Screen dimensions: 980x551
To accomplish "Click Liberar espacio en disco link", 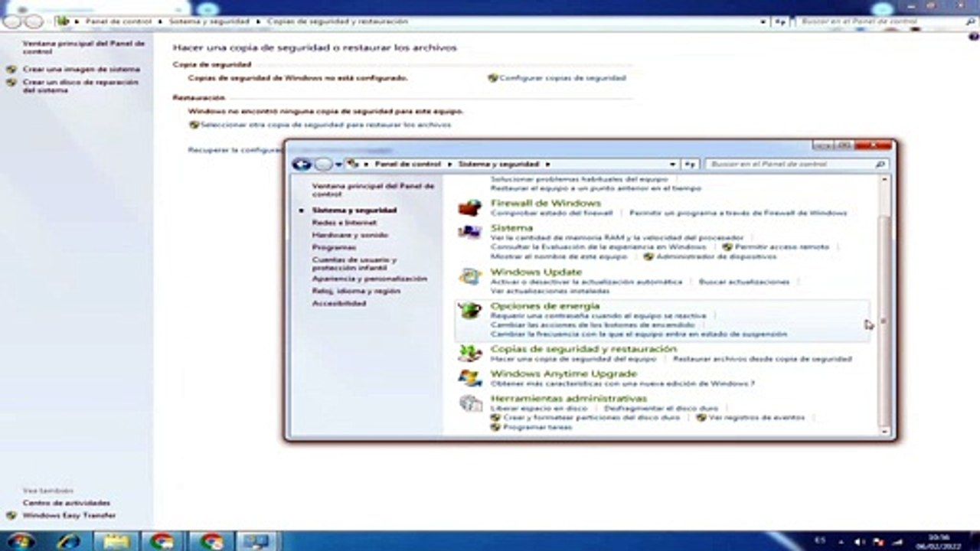I will [x=539, y=409].
